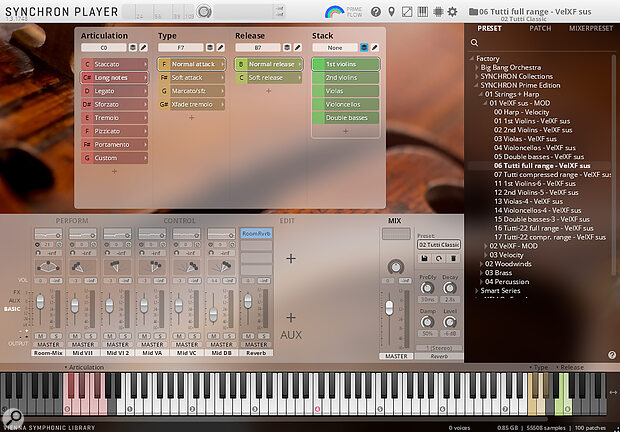Expand the Big Bang Orchestra folder
Image resolution: width=620 pixels, height=432 pixels.
click(x=476, y=68)
